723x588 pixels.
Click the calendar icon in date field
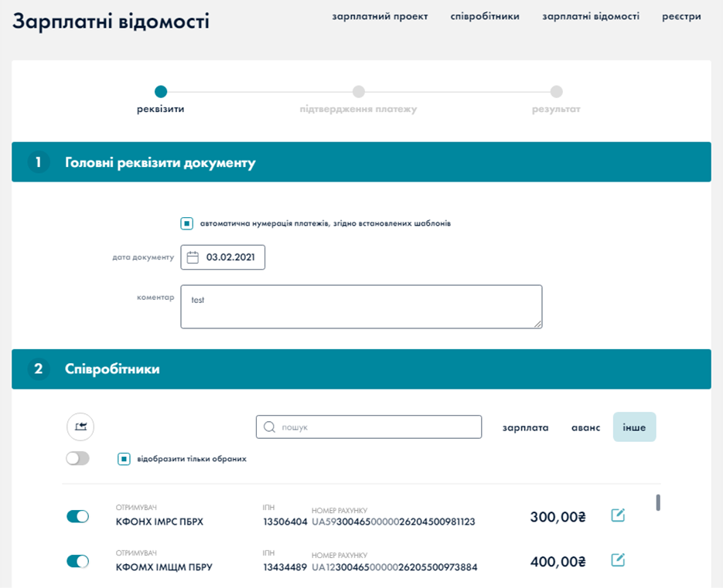point(193,258)
